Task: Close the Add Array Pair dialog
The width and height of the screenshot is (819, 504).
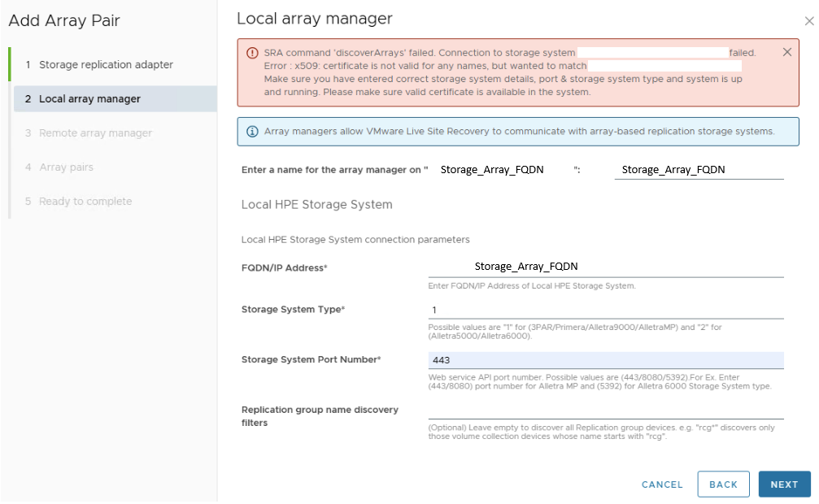Action: click(808, 23)
